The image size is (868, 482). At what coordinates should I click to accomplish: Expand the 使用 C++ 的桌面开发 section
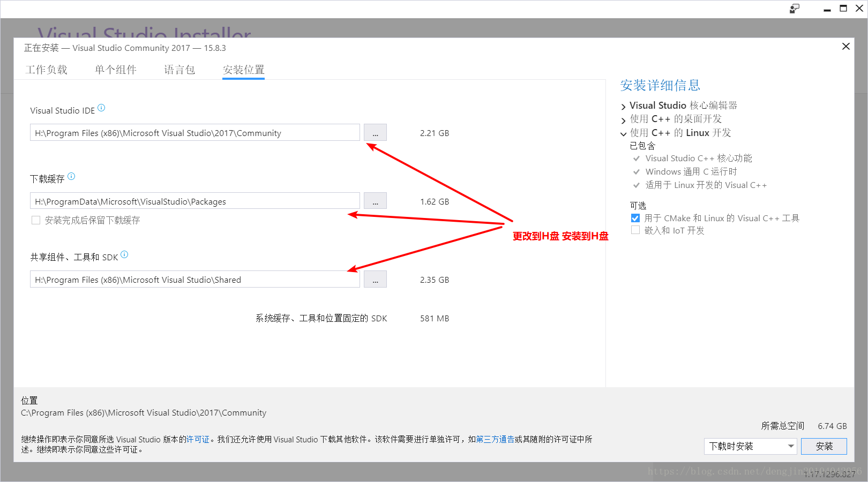pos(623,120)
